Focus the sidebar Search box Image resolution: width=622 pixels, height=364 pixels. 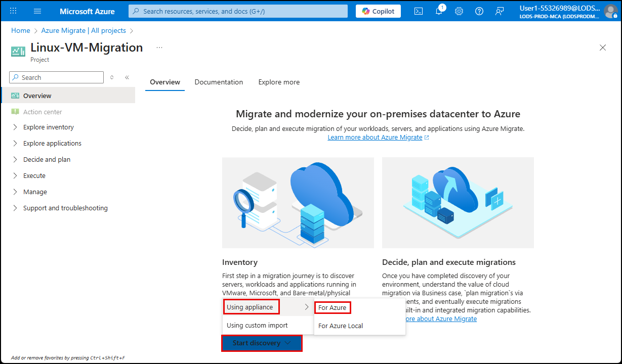pyautogui.click(x=57, y=77)
